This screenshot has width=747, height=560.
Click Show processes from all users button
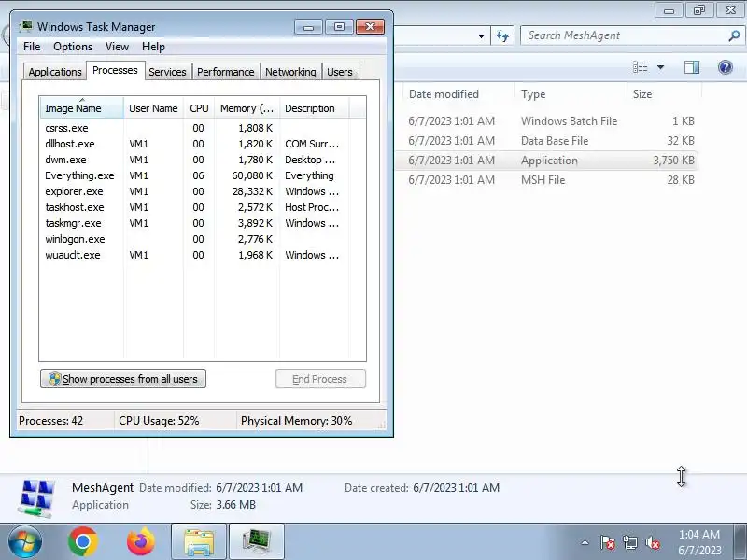click(x=123, y=379)
